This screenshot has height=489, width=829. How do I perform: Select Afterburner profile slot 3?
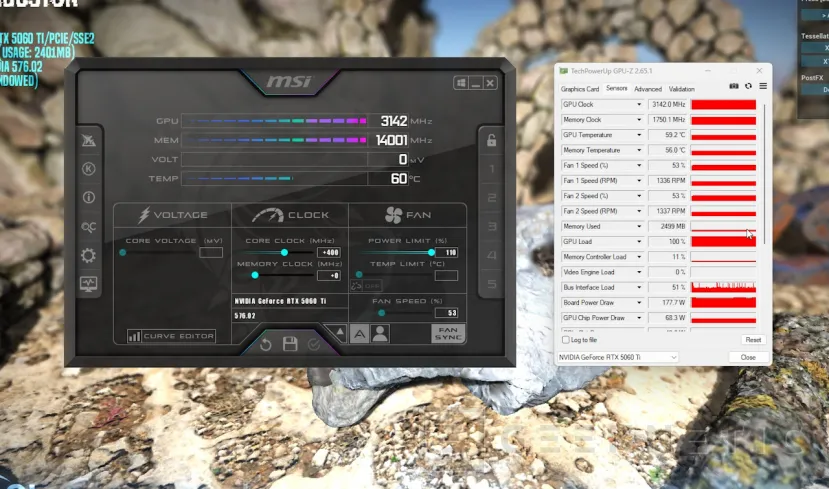(x=492, y=227)
